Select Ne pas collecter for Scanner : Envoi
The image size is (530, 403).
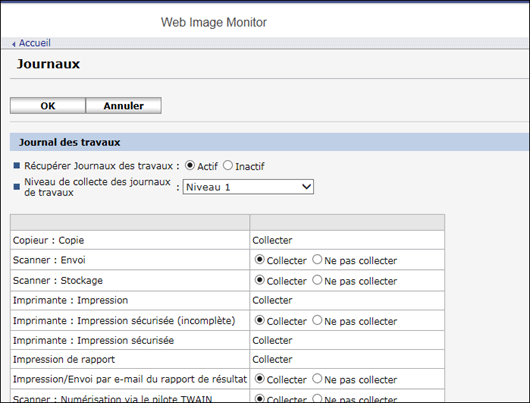tap(317, 260)
